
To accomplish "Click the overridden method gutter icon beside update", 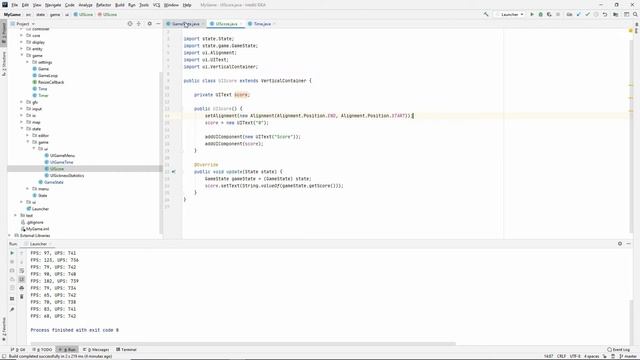I will (173, 172).
